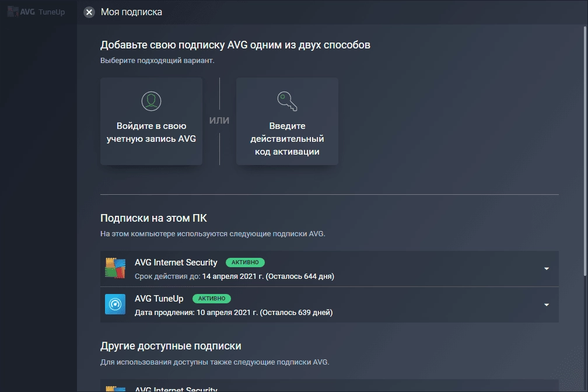Select the Моя подписка title text
Viewport: 588px width, 392px height.
pos(131,12)
